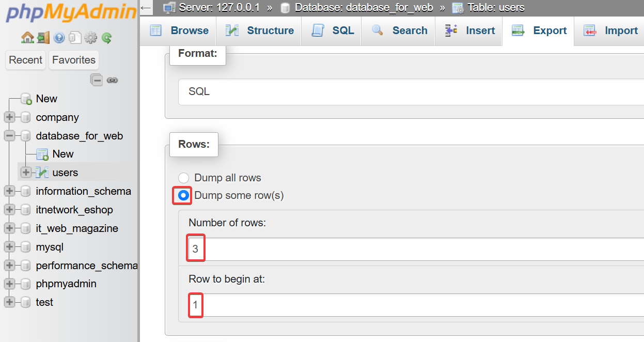
Task: Click the MySQL docs copy-page icon
Action: click(75, 38)
